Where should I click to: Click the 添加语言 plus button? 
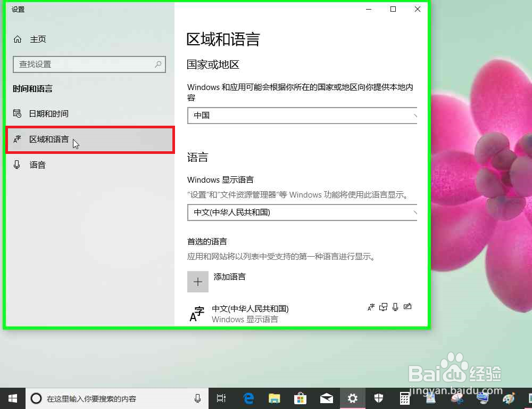click(x=197, y=281)
